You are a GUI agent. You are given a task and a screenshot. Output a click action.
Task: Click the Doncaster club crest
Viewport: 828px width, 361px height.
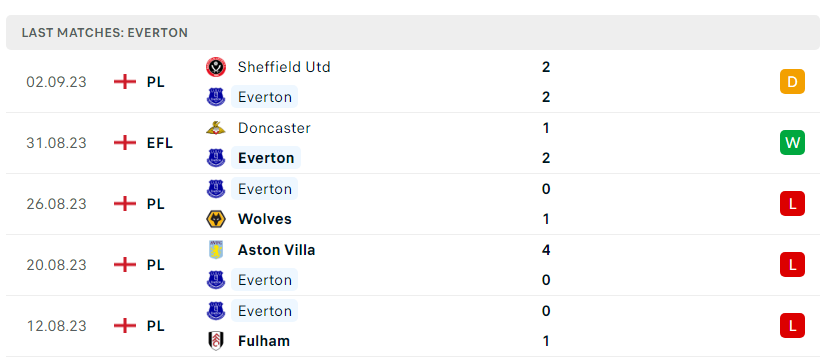215,128
